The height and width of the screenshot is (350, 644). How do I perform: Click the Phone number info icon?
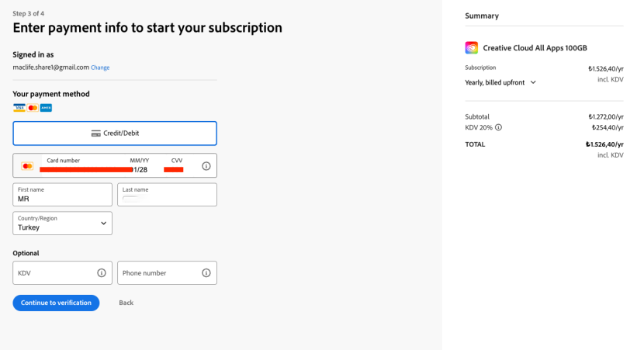pos(206,273)
